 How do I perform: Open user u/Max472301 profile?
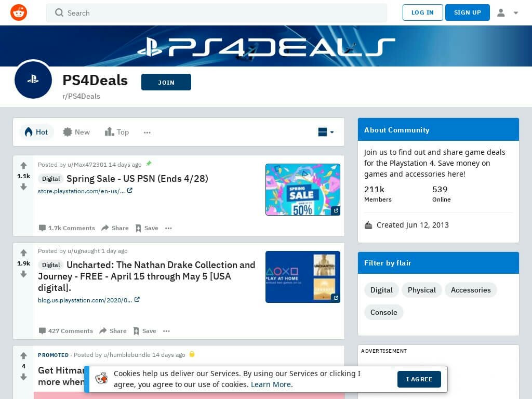pyautogui.click(x=87, y=165)
